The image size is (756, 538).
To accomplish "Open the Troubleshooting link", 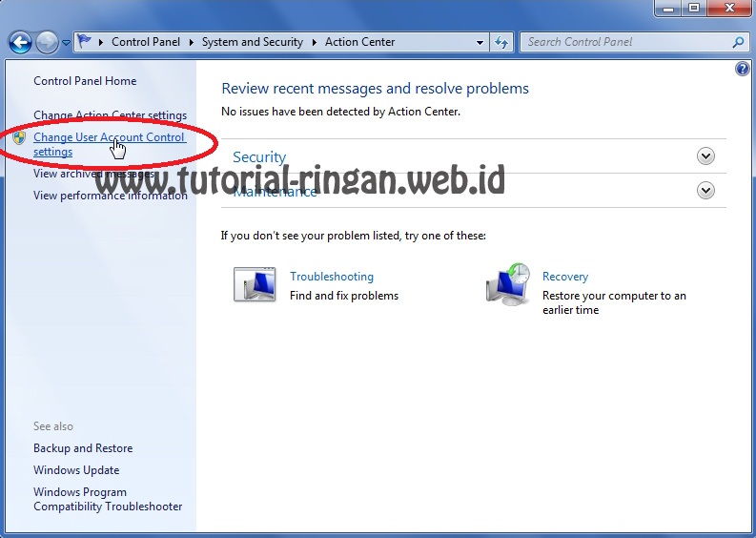I will [332, 277].
